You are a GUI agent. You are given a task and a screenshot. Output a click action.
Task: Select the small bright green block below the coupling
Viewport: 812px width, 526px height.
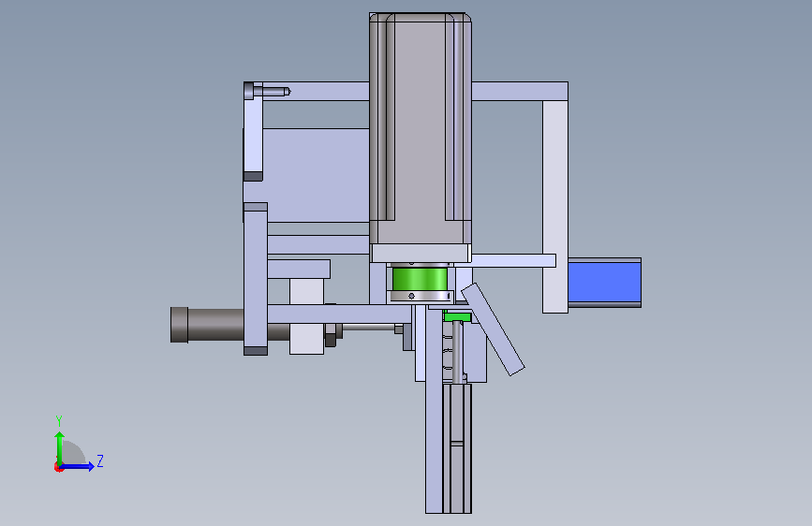(457, 317)
